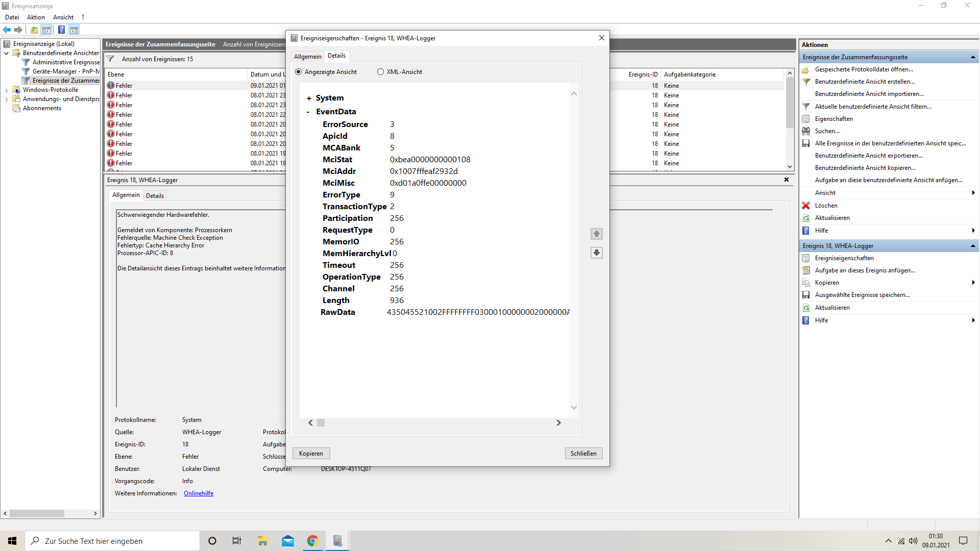Click the red Löschen delete icon
Image resolution: width=980 pixels, height=551 pixels.
click(x=806, y=206)
